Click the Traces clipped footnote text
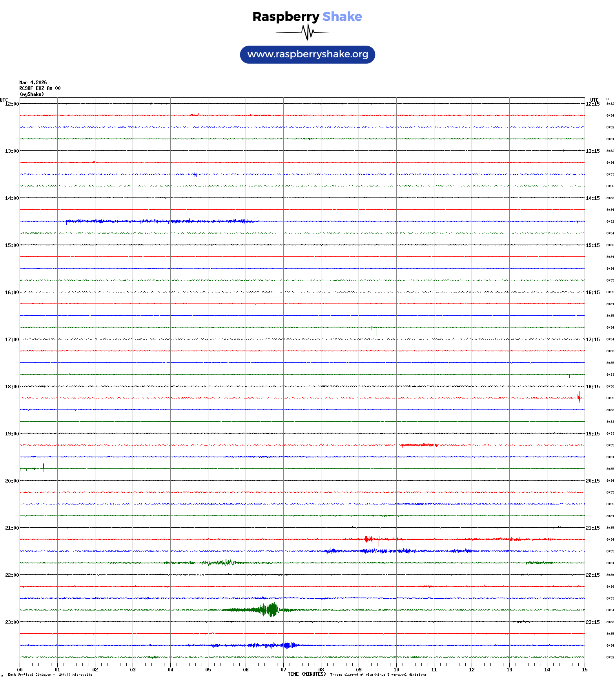Screen dimensions: 616x680 (x=378, y=675)
